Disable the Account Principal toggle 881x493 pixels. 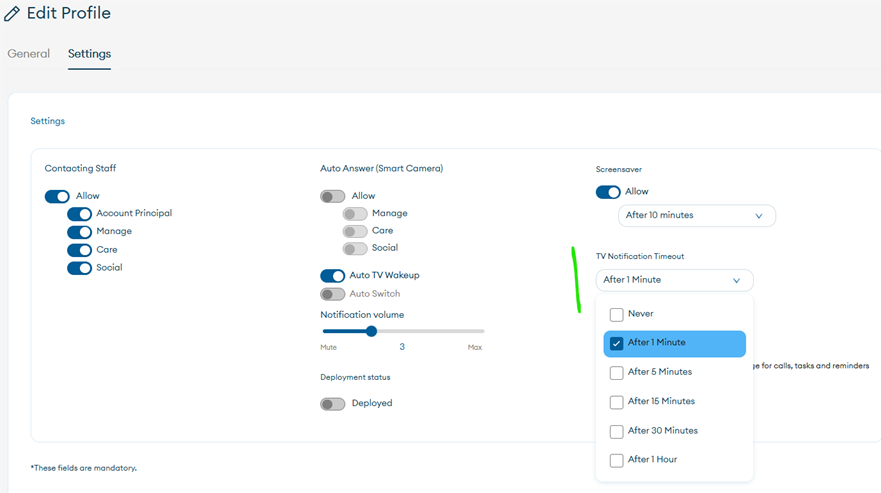click(79, 214)
